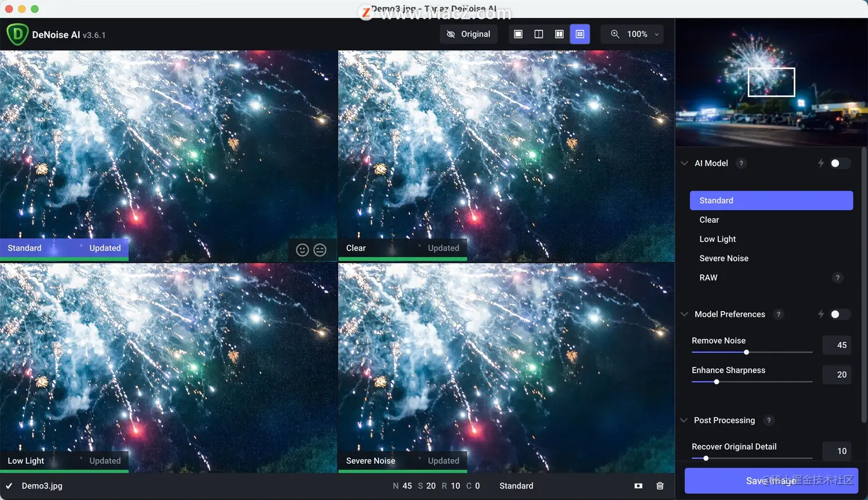Screen dimensions: 868x500
Task: Open Post Processing help question mark
Action: [769, 420]
